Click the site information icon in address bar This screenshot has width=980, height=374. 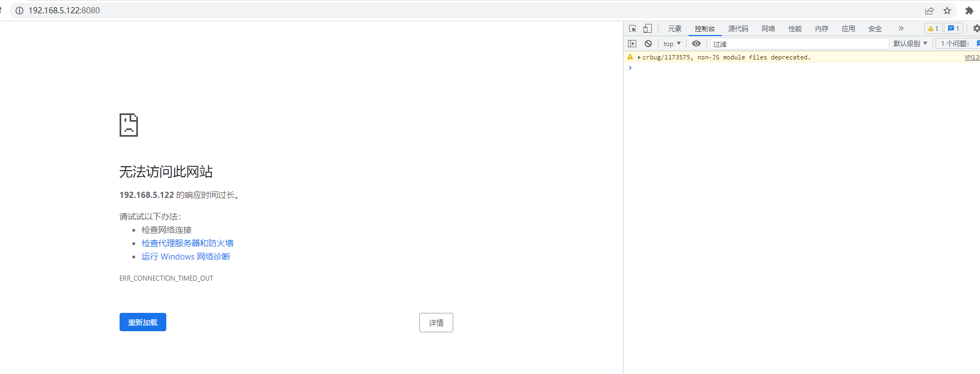click(x=19, y=11)
